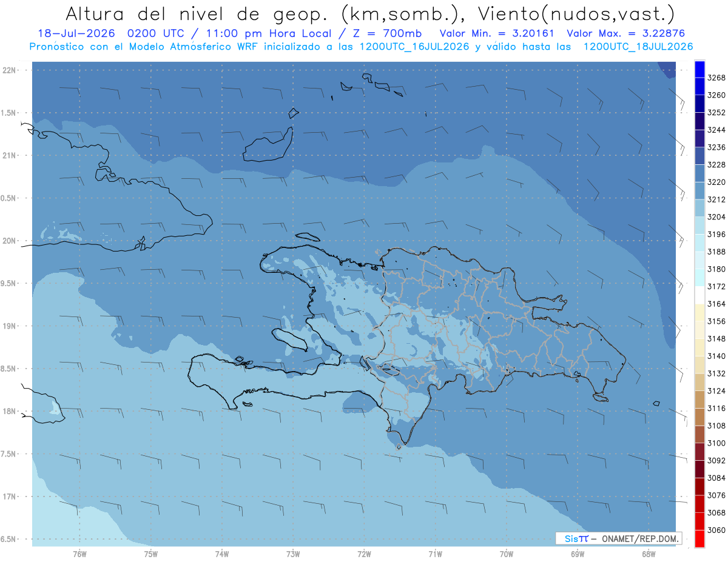This screenshot has width=728, height=562.
Task: Click the 73W longitude axis label
Action: click(x=293, y=554)
